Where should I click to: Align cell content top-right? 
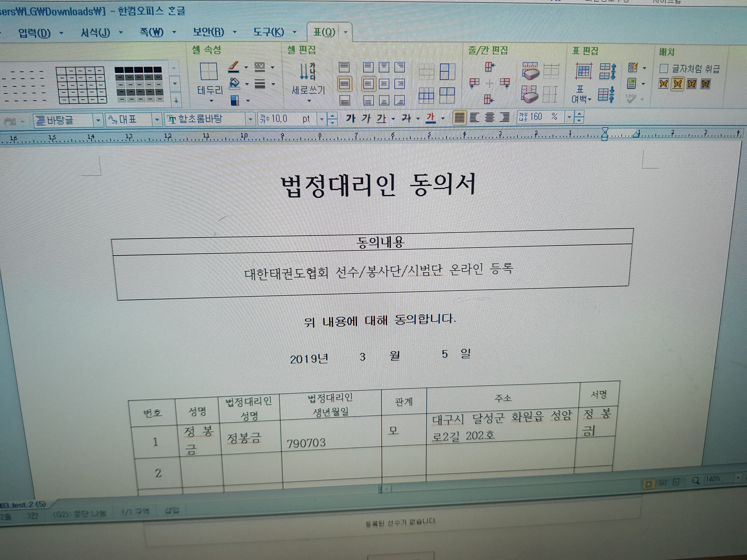tap(399, 68)
